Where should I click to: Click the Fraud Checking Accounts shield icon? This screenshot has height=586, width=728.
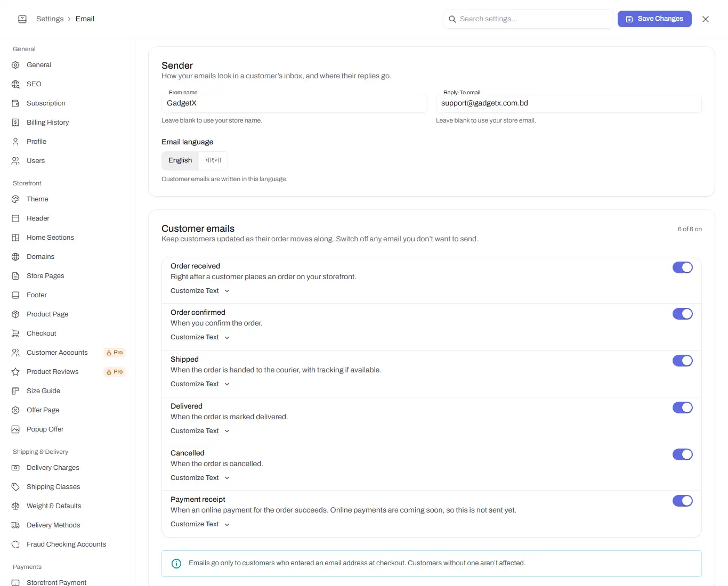click(x=15, y=544)
